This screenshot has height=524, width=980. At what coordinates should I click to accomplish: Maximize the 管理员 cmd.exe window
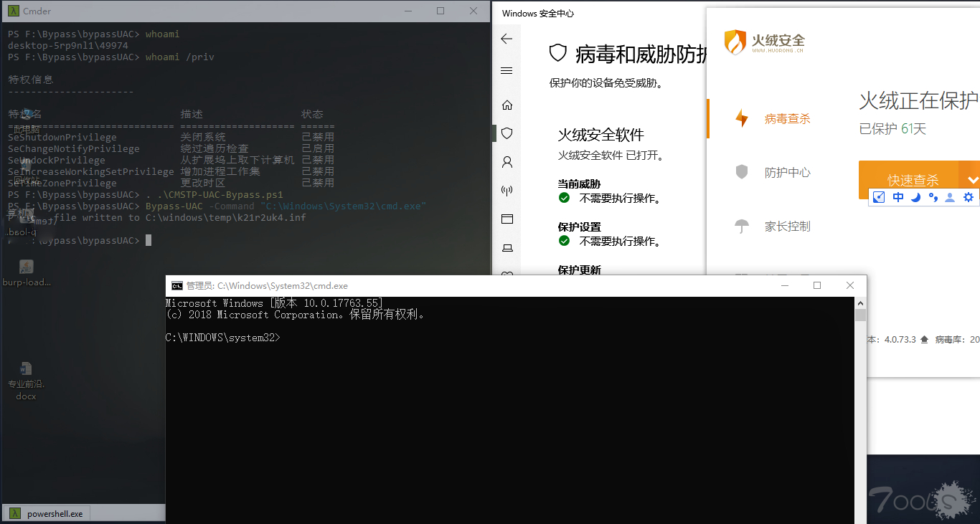(x=816, y=285)
